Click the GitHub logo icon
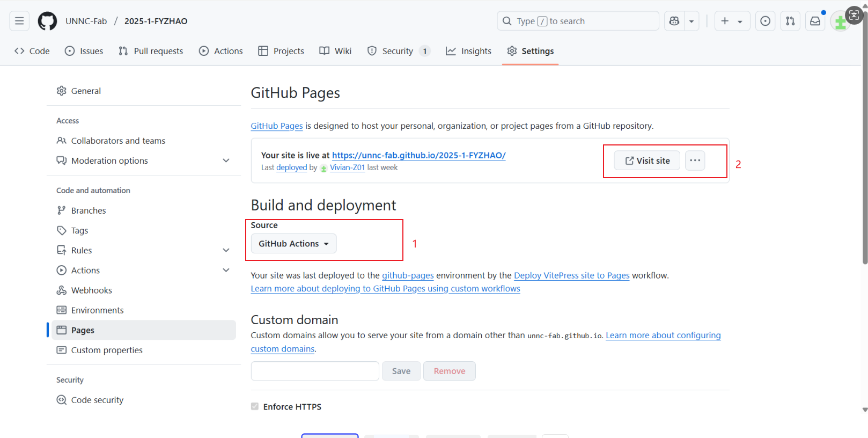The height and width of the screenshot is (438, 868). pyautogui.click(x=47, y=21)
